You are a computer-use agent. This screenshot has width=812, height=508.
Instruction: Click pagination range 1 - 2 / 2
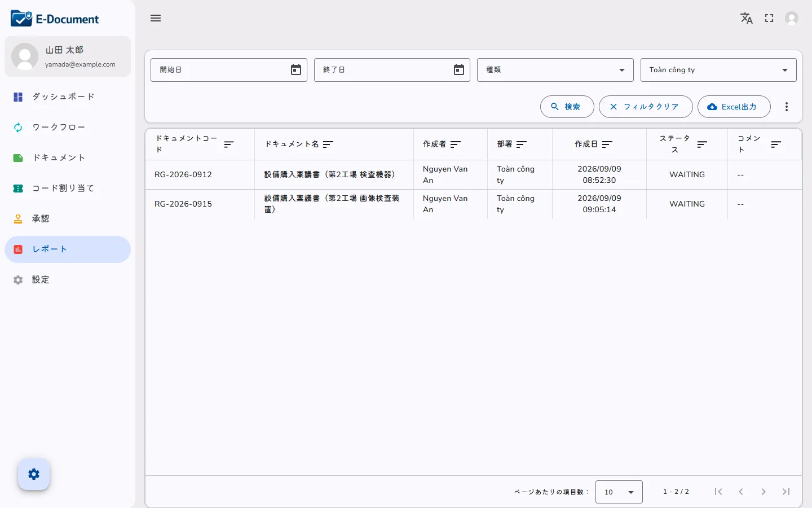pos(676,492)
